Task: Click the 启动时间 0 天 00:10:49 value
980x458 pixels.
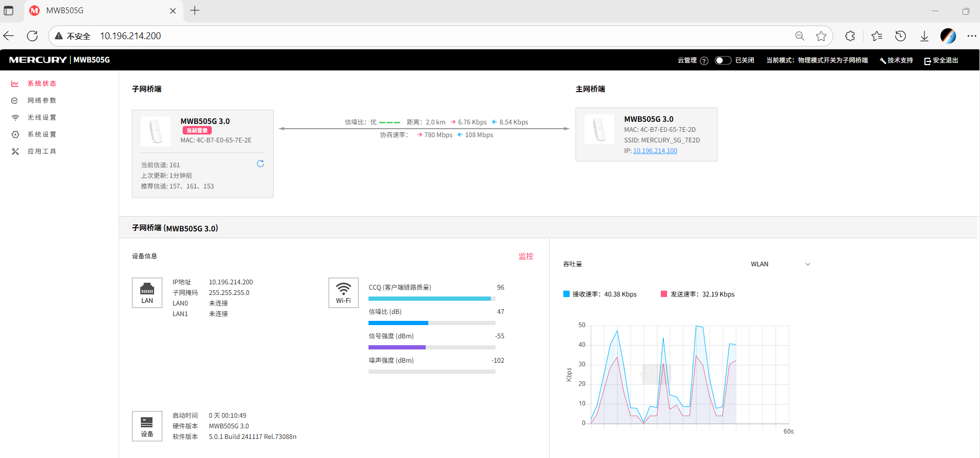Action: click(228, 416)
